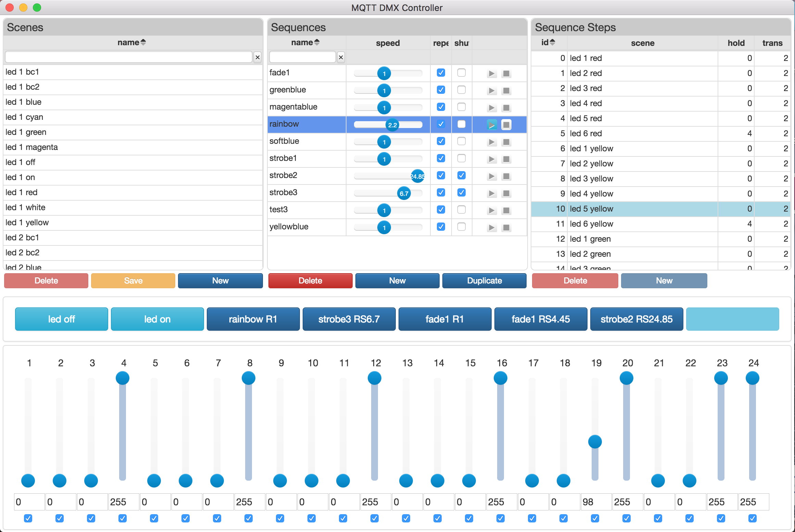Sort Scenes by name column arrow
The image size is (795, 532).
143,42
